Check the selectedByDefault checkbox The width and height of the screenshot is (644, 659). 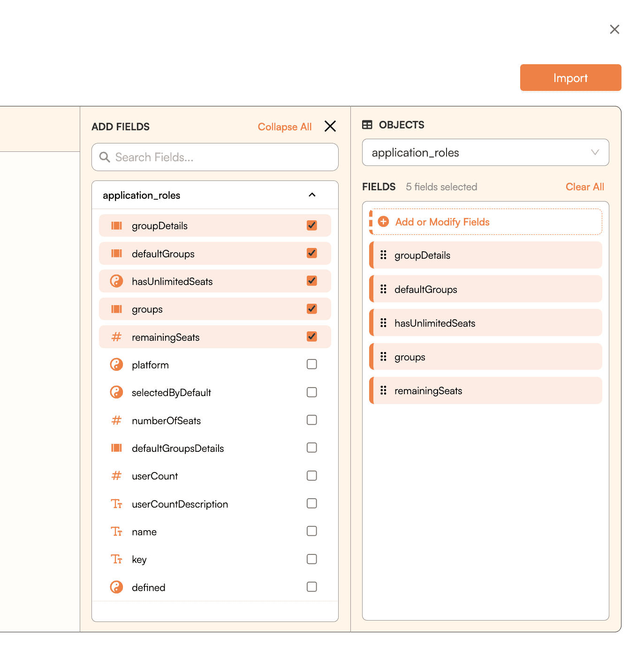(x=312, y=392)
